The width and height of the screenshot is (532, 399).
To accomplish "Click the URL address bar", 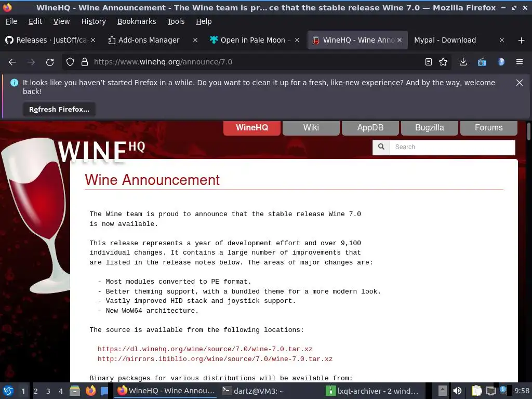I will pos(258,62).
